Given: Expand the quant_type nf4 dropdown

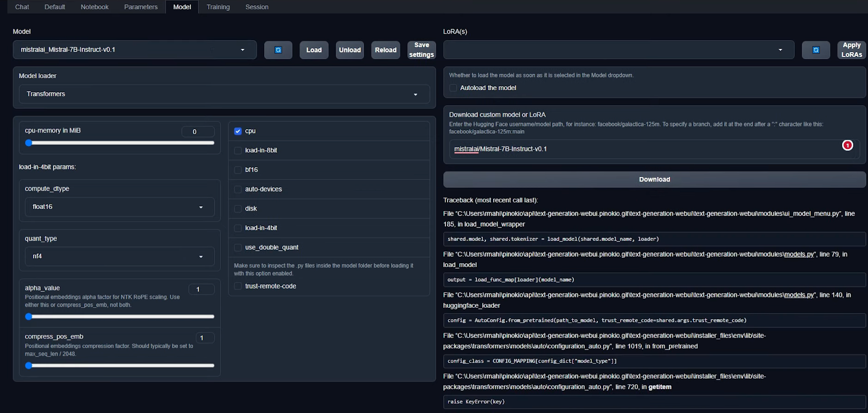Looking at the screenshot, I should tap(120, 256).
